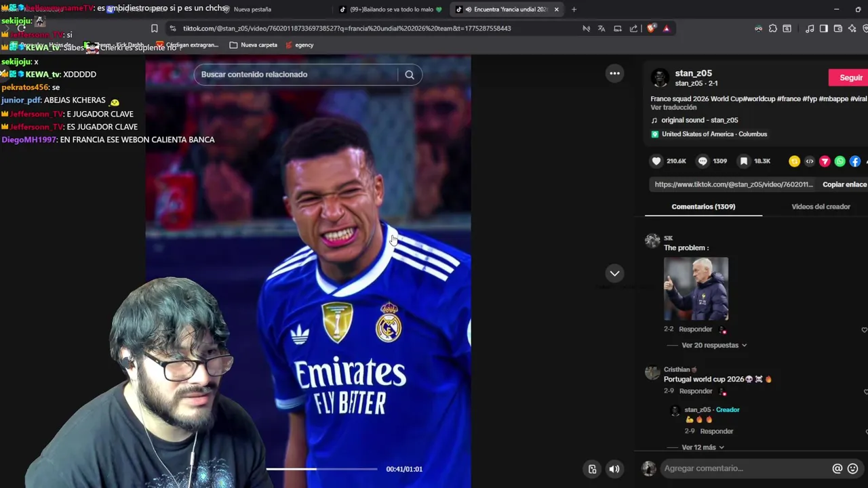This screenshot has height=488, width=868.
Task: Click the screenshot/cast icon in address bar
Action: point(618,28)
